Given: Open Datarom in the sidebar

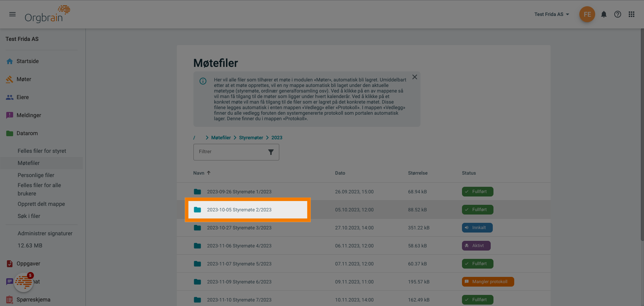Looking at the screenshot, I should (27, 133).
